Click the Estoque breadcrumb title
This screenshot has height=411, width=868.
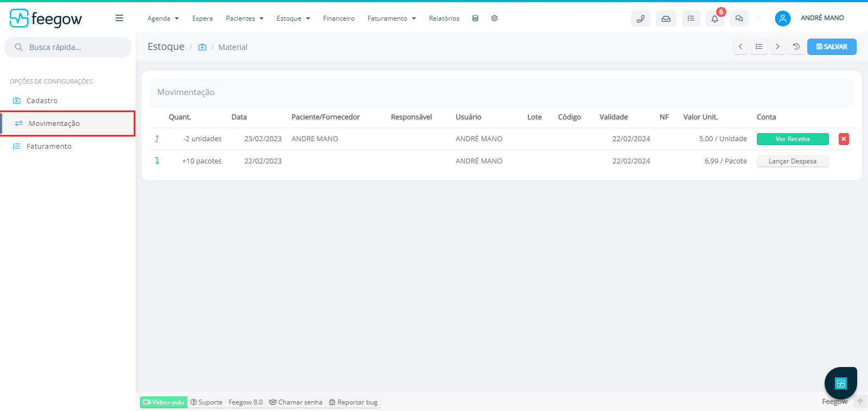pos(166,47)
